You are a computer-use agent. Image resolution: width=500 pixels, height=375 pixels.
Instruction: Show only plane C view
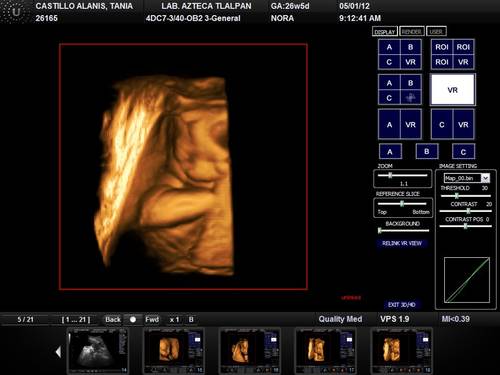click(463, 152)
